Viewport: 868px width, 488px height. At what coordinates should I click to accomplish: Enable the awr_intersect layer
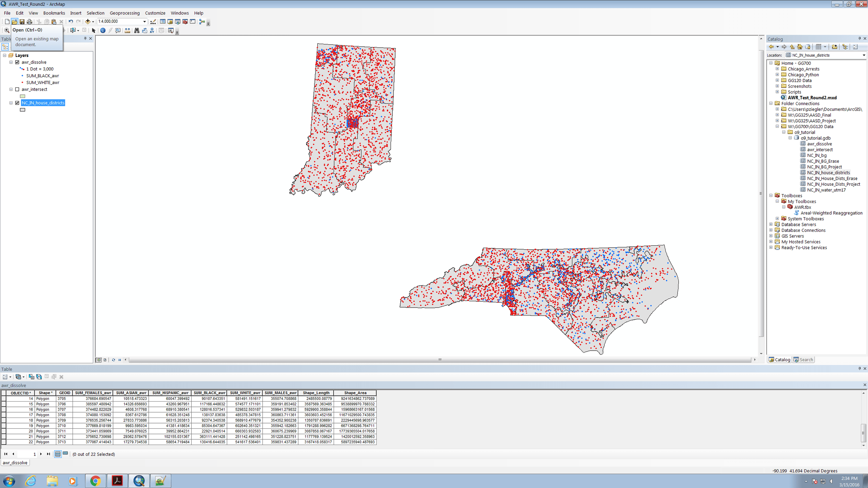(17, 89)
